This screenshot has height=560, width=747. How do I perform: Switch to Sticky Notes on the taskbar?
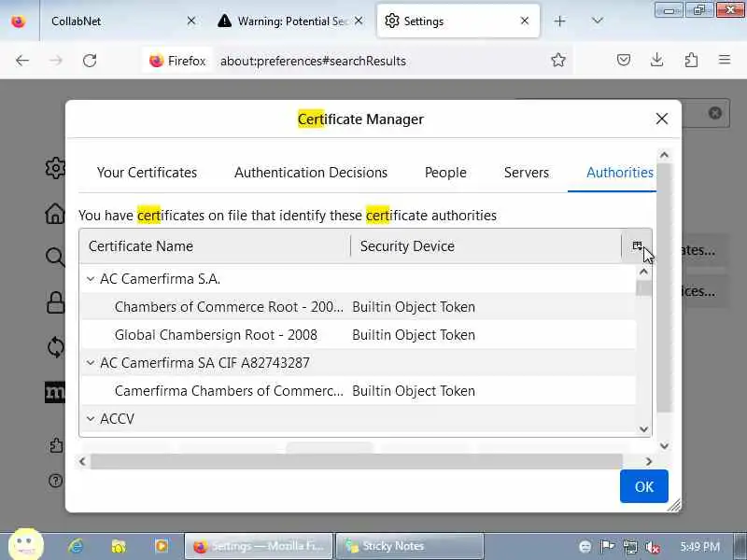click(x=410, y=546)
